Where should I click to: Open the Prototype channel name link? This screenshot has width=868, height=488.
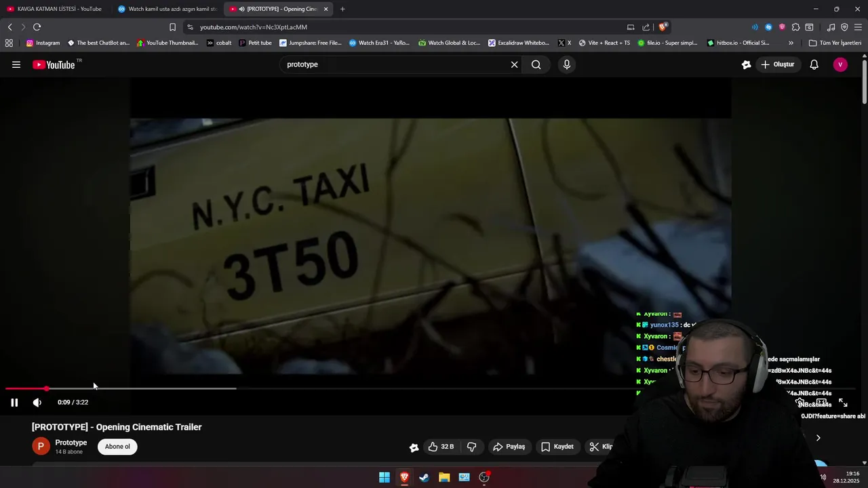pos(71,443)
